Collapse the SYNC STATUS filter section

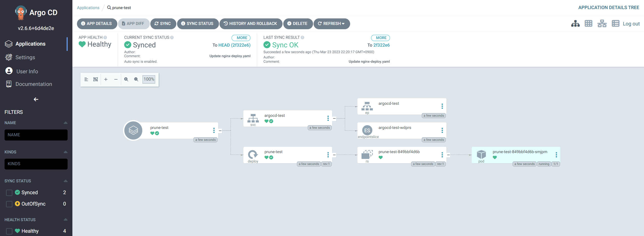pyautogui.click(x=66, y=181)
